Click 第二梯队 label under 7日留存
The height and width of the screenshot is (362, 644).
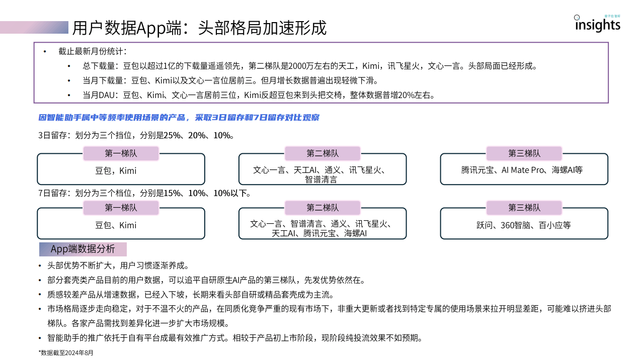tap(323, 208)
